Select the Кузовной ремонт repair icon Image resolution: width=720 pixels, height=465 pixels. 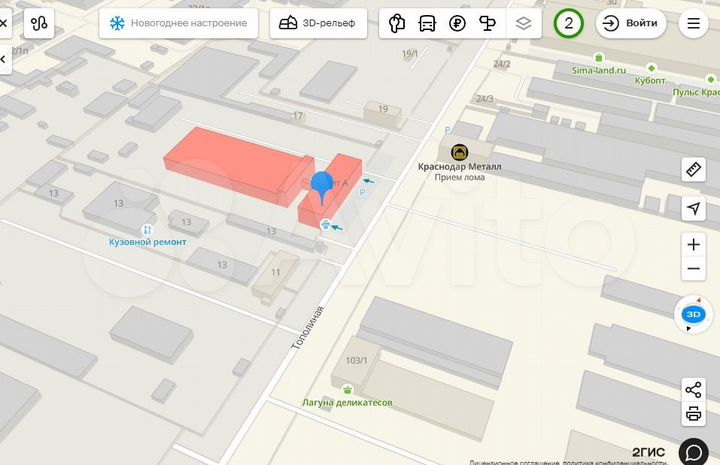[x=147, y=229]
